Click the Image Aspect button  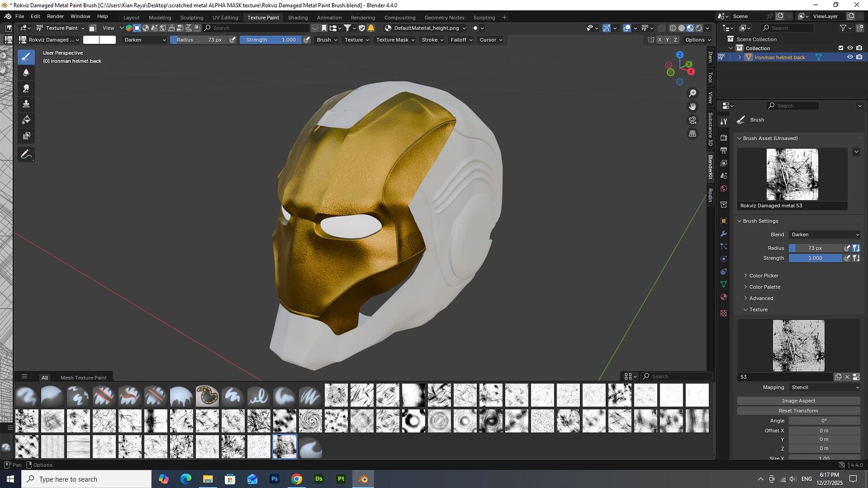click(x=798, y=401)
